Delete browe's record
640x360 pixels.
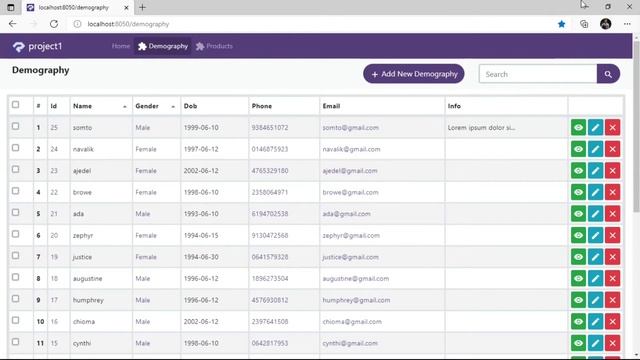point(613,192)
